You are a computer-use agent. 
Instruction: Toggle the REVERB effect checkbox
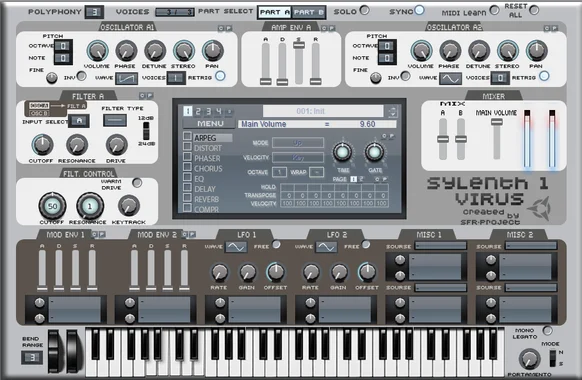tap(187, 198)
